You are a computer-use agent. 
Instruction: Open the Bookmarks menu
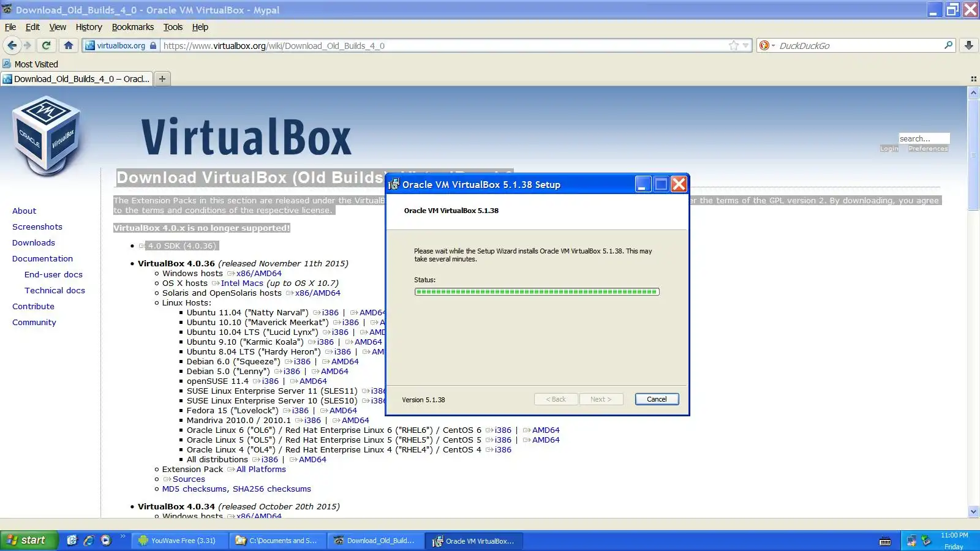point(133,27)
